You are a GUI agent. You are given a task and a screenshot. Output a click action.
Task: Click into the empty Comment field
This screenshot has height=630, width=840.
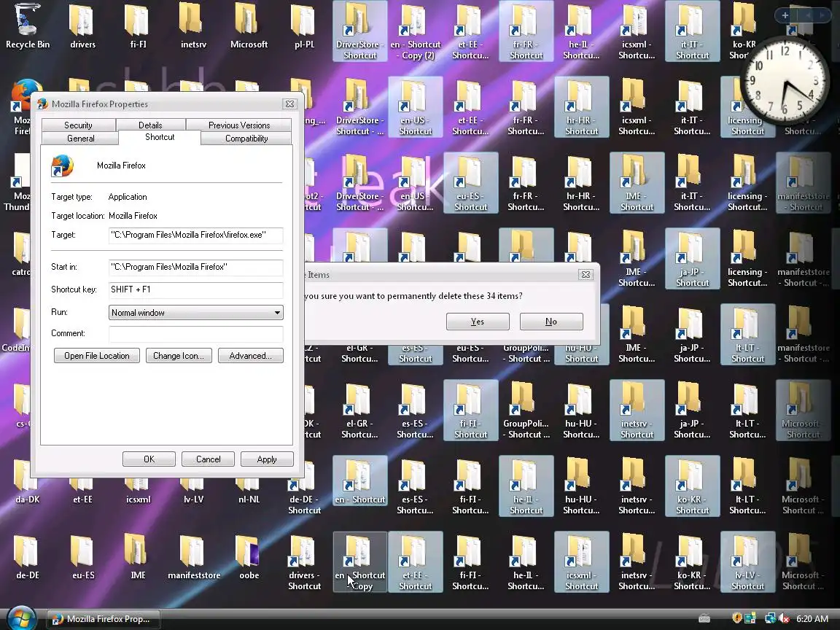tap(195, 333)
